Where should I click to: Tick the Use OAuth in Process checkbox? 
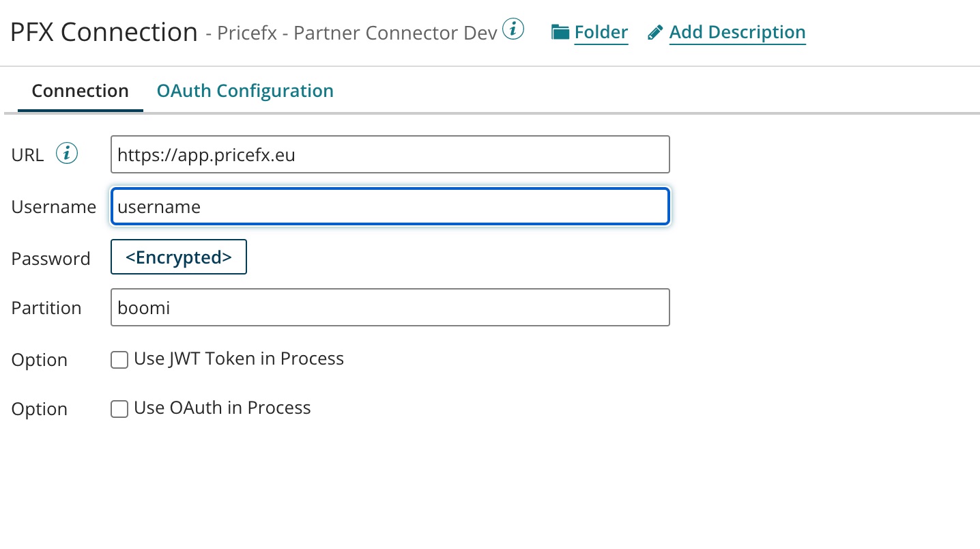tap(119, 409)
